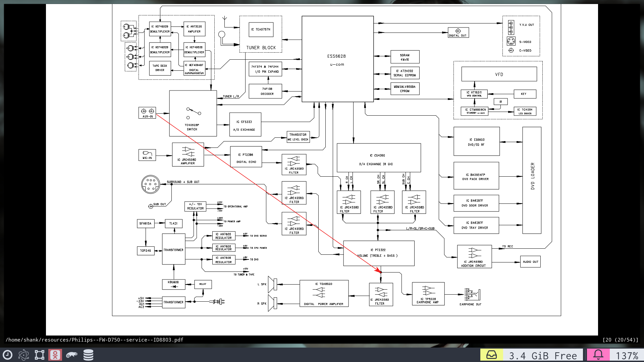Click the SFH615A block
This screenshot has height=362, width=644.
click(x=146, y=224)
